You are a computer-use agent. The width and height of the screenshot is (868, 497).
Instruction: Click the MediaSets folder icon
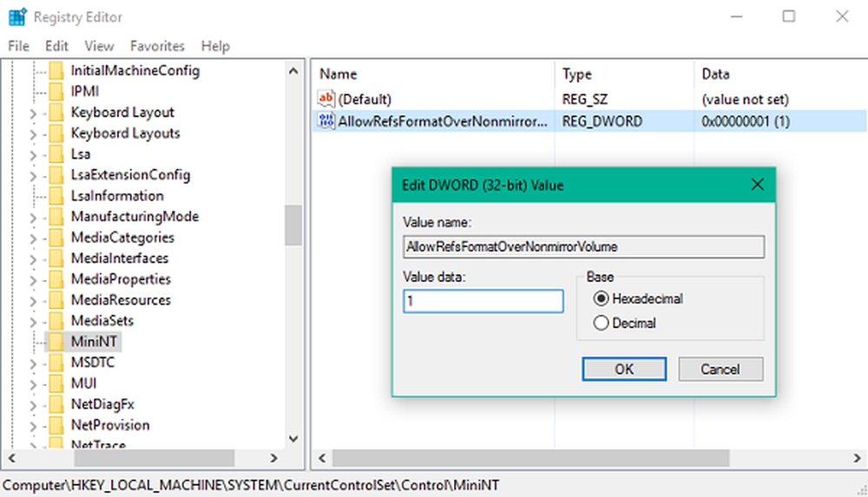pyautogui.click(x=57, y=321)
